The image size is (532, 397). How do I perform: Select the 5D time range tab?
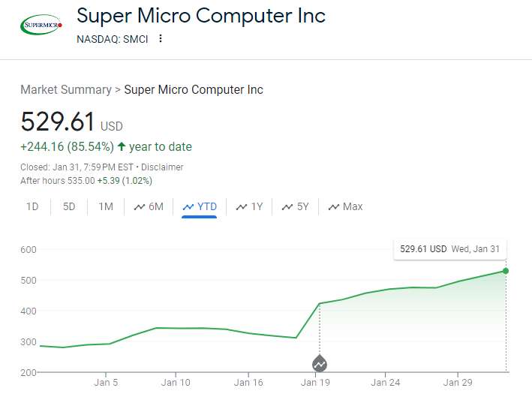[x=69, y=206]
